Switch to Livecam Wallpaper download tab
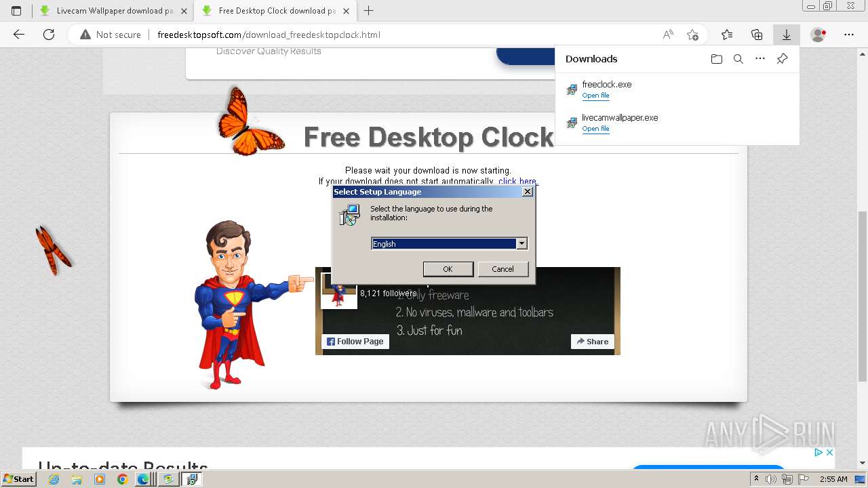The width and height of the screenshot is (868, 488). [x=114, y=11]
